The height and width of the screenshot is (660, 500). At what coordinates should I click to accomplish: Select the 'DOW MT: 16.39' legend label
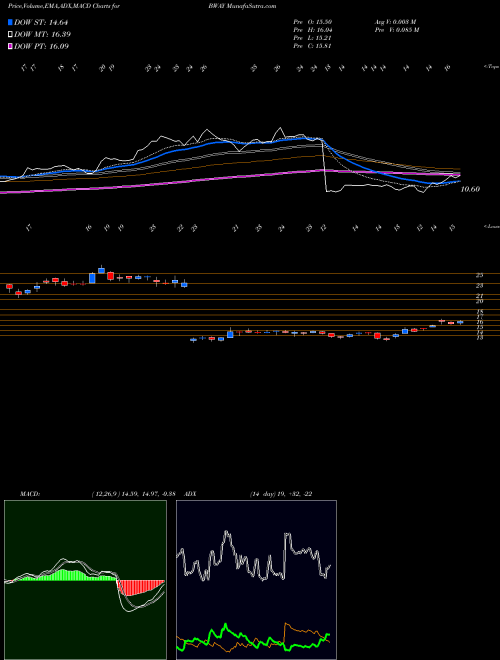pyautogui.click(x=42, y=35)
